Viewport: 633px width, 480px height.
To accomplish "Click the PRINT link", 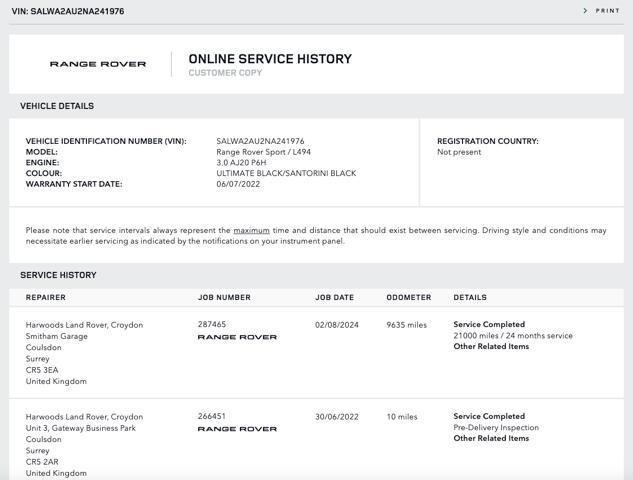I will tap(607, 11).
